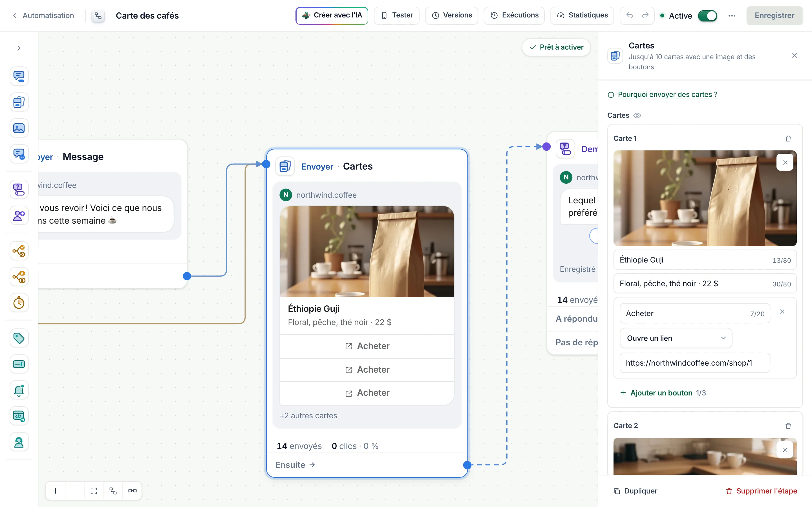Select the notification bell icon in sidebar
Image resolution: width=812 pixels, height=507 pixels.
click(x=19, y=390)
